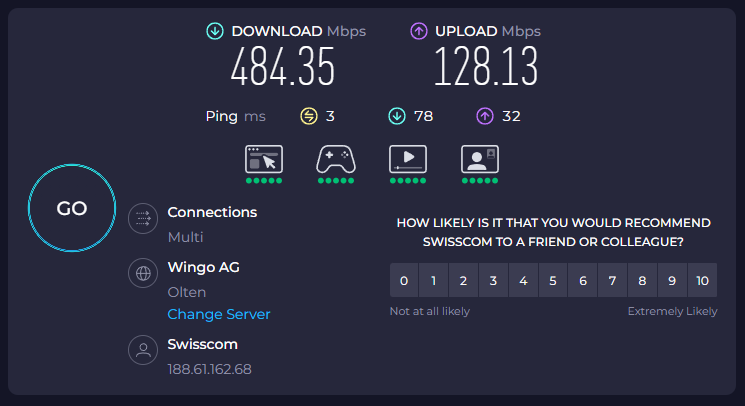Image resolution: width=745 pixels, height=406 pixels.
Task: Click the gaming controller quality icon
Action: click(x=336, y=159)
